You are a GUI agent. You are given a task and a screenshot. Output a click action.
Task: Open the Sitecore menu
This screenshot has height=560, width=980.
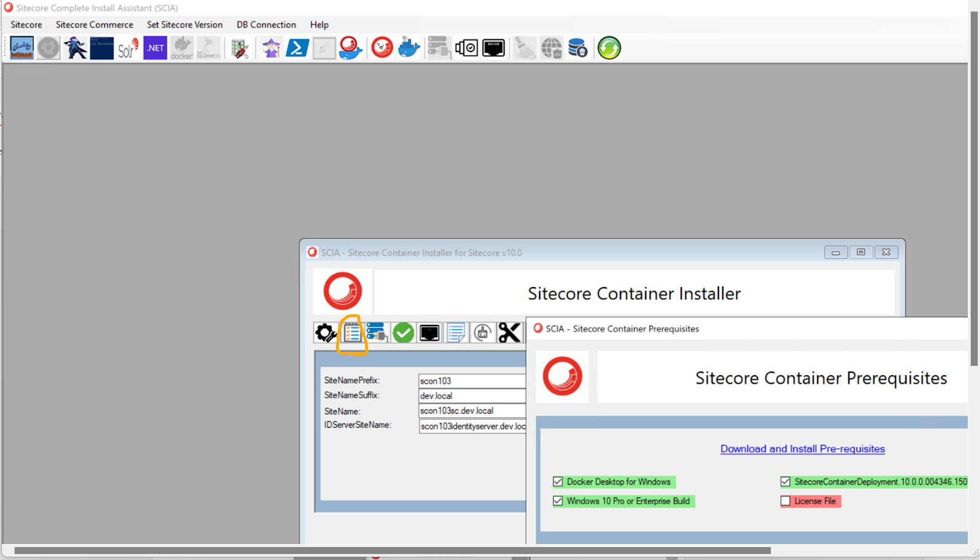(x=26, y=24)
